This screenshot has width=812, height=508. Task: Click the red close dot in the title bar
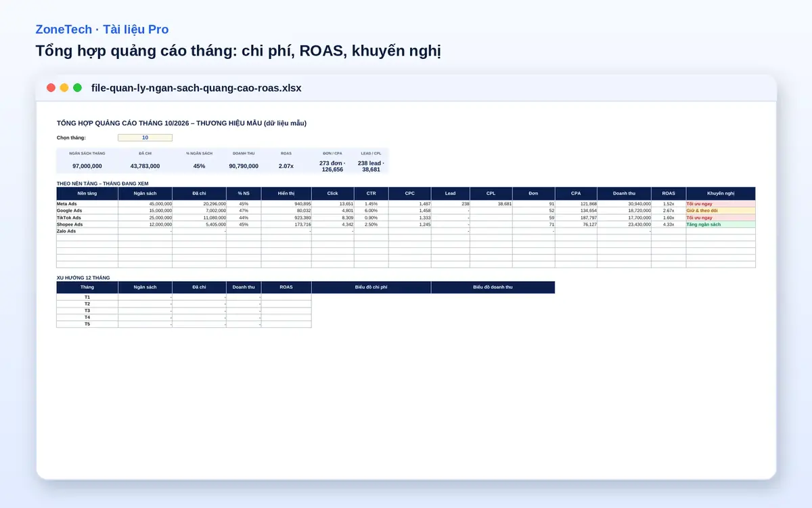click(x=51, y=88)
